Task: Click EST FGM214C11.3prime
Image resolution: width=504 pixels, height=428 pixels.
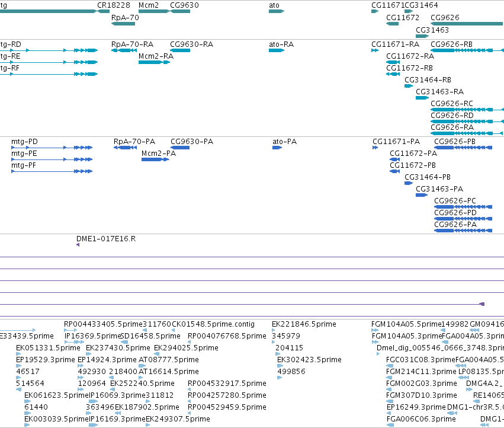Action: click(421, 372)
